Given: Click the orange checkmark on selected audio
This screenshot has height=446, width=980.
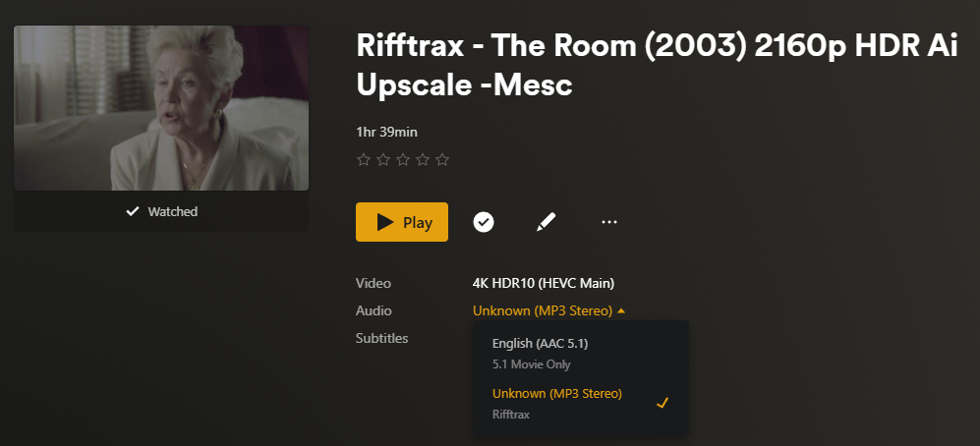Looking at the screenshot, I should (x=663, y=403).
